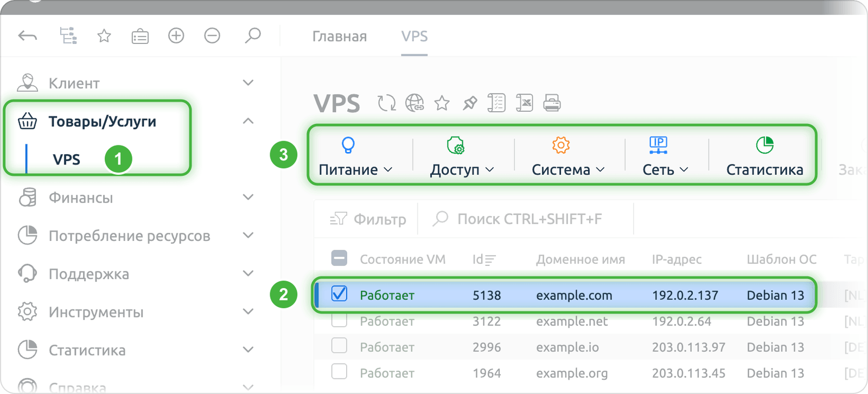This screenshot has height=394, width=868.
Task: Open the Сеть dropdown
Action: click(665, 156)
